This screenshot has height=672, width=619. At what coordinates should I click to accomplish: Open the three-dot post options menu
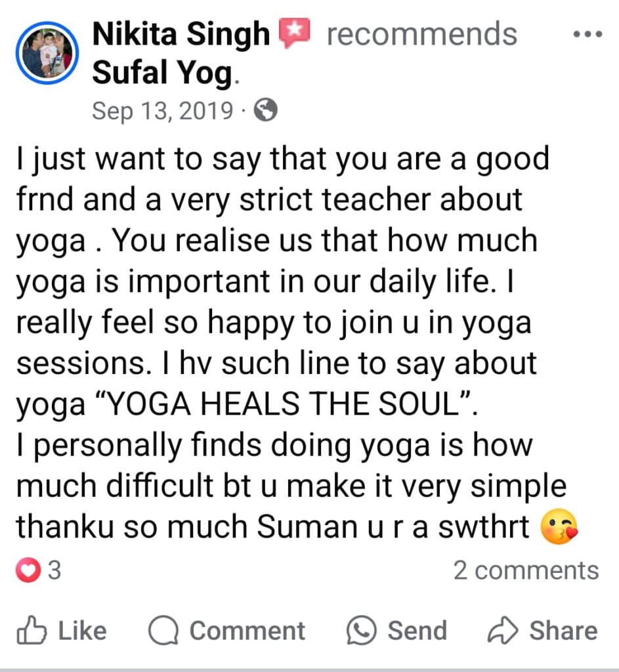588,34
